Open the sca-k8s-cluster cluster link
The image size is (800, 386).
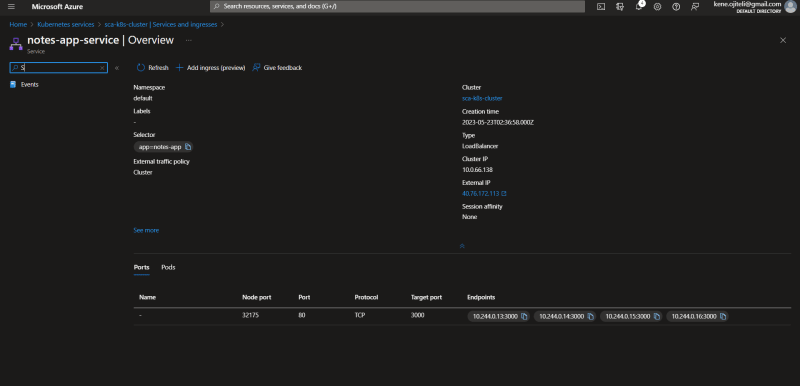[482, 98]
